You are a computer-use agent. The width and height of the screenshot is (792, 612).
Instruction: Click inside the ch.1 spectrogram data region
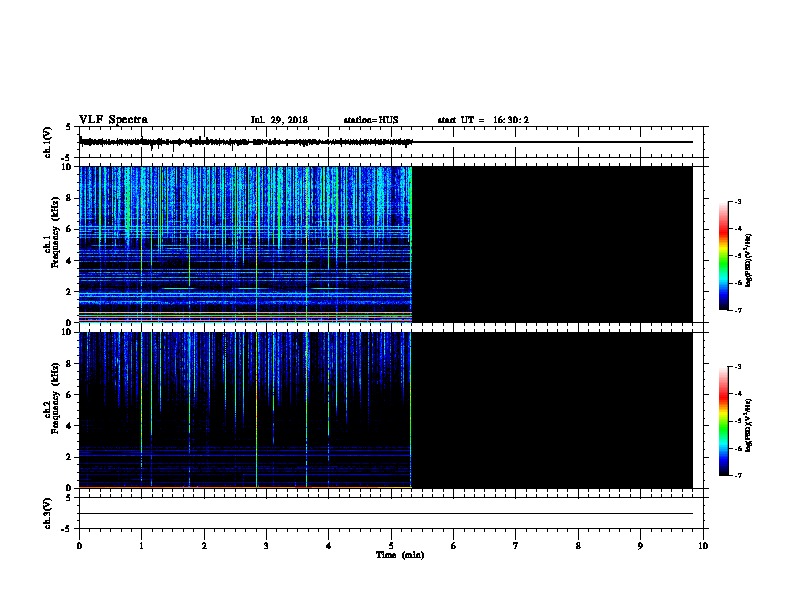(245, 244)
